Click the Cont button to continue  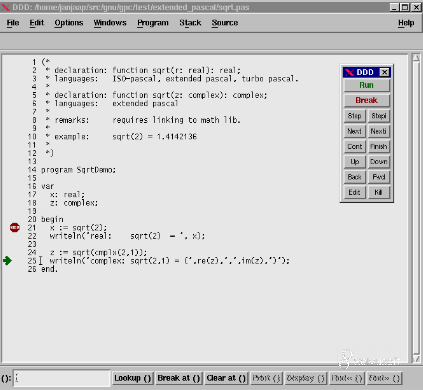coord(354,147)
